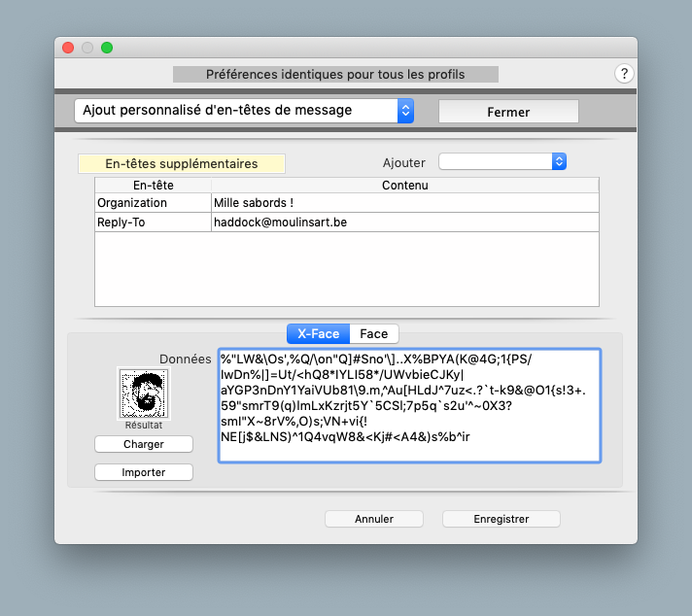Screen dimensions: 692x616
Task: Click the help question mark icon
Action: point(624,75)
